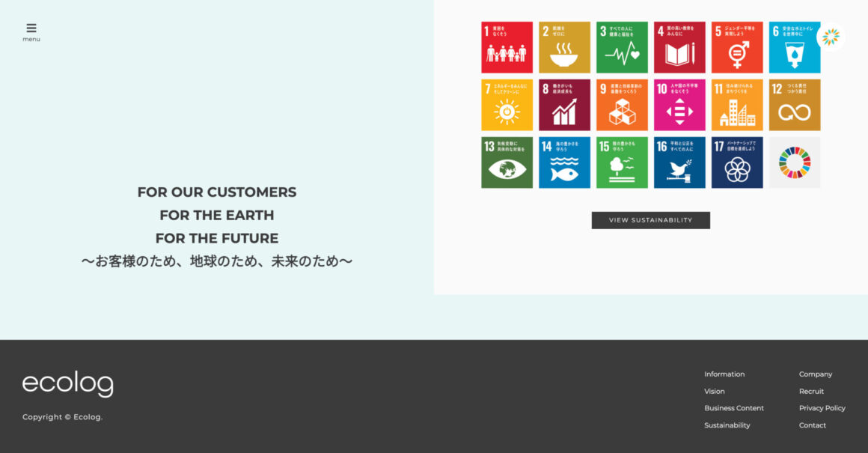The width and height of the screenshot is (868, 453).
Task: Select SDG goal 3 health heartbeat tile
Action: pyautogui.click(x=622, y=47)
